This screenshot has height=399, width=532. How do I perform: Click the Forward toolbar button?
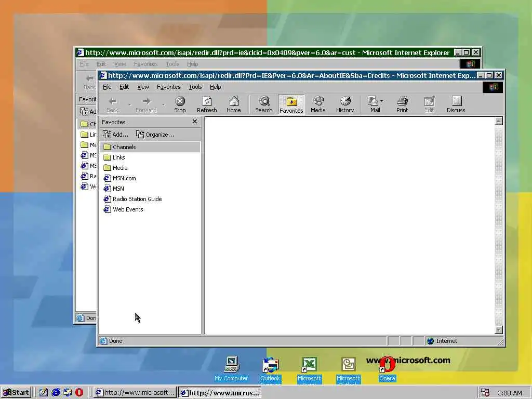[x=146, y=104]
